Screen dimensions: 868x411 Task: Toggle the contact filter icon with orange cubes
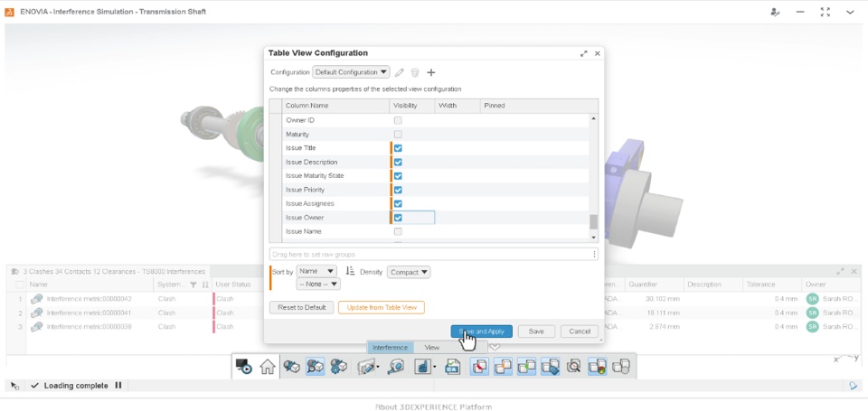click(x=504, y=366)
